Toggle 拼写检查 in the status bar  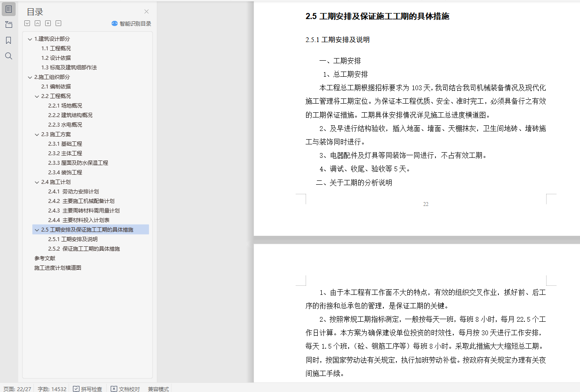87,389
